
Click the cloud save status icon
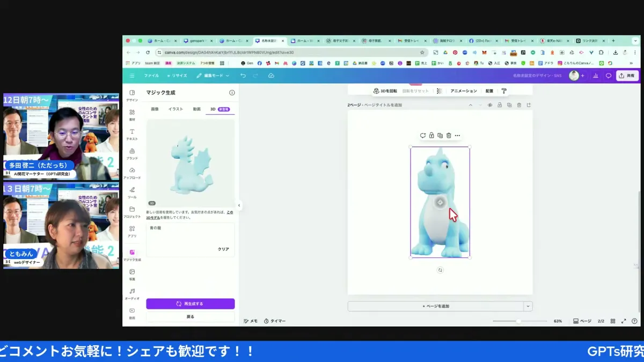[x=271, y=76]
